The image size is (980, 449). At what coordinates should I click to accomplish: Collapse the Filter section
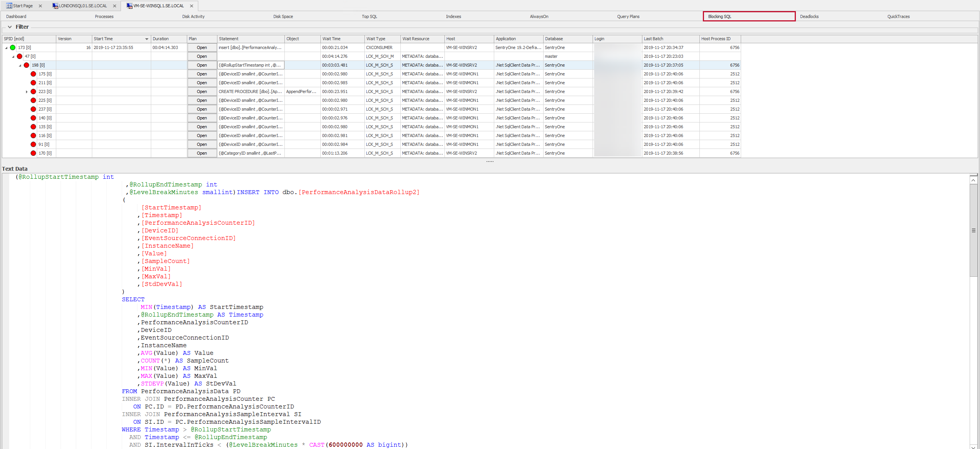pos(10,27)
